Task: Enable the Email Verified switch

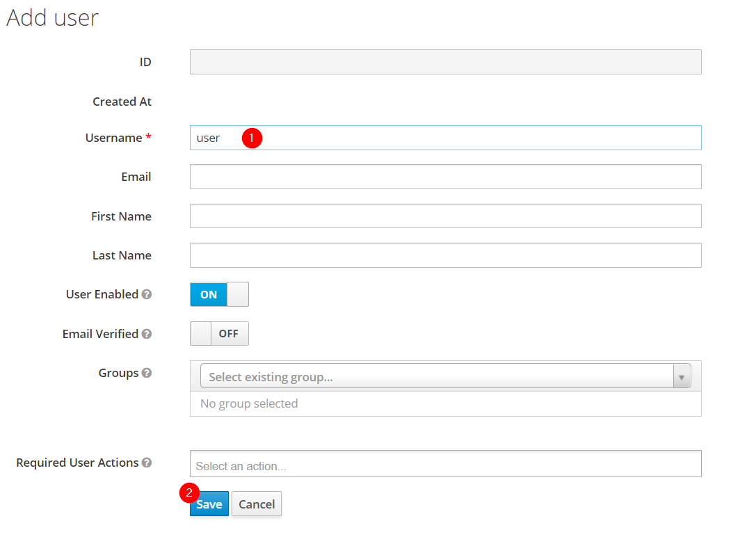Action: click(x=219, y=334)
